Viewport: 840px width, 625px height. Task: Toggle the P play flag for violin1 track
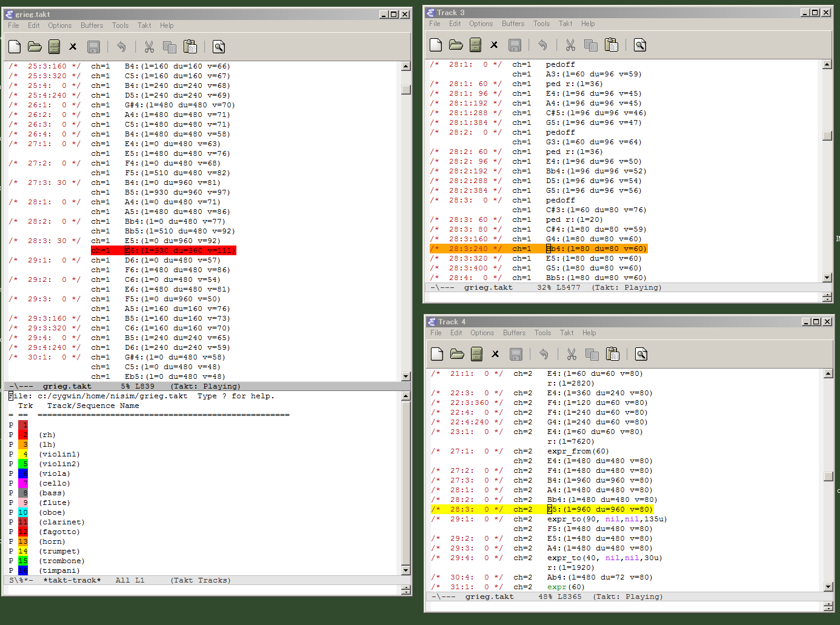click(x=11, y=454)
